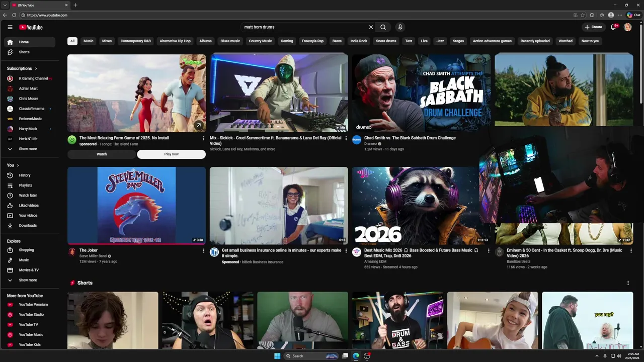Select the Alternative Hip Hop chip

click(x=175, y=41)
